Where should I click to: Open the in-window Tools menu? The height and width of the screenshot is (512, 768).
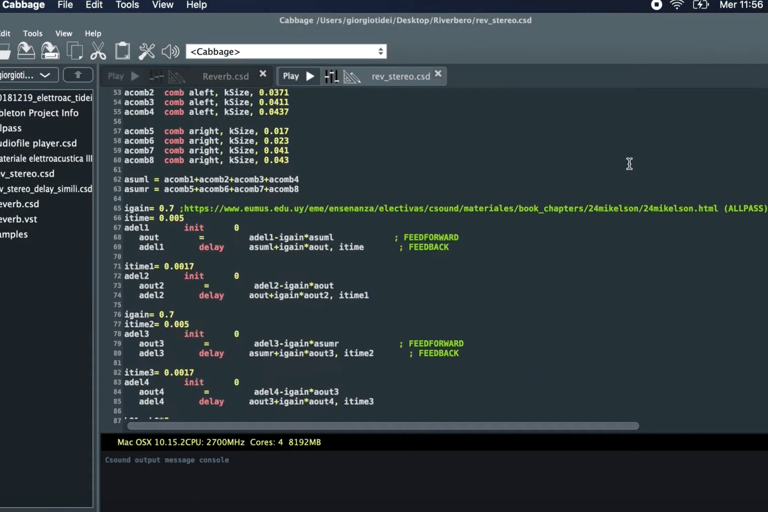point(33,33)
